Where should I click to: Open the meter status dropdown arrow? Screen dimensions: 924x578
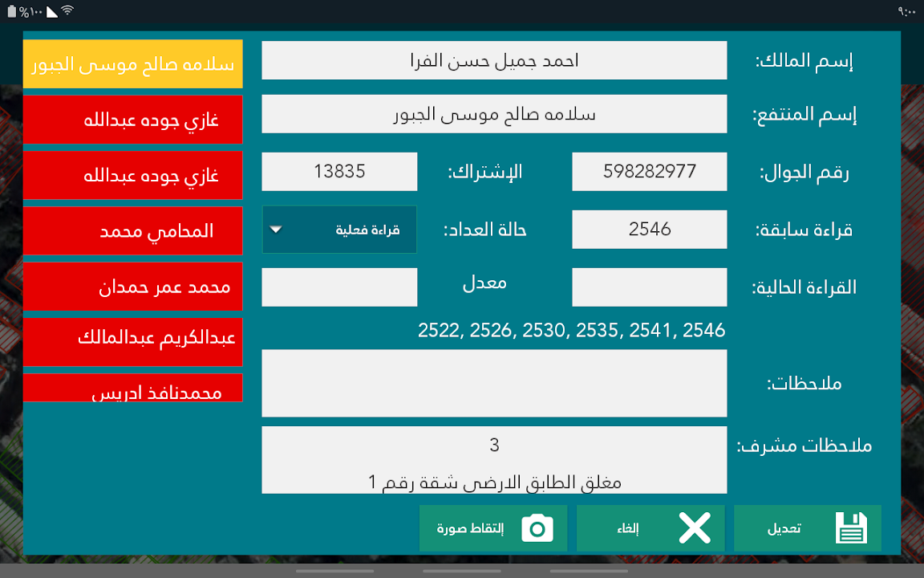(x=277, y=230)
